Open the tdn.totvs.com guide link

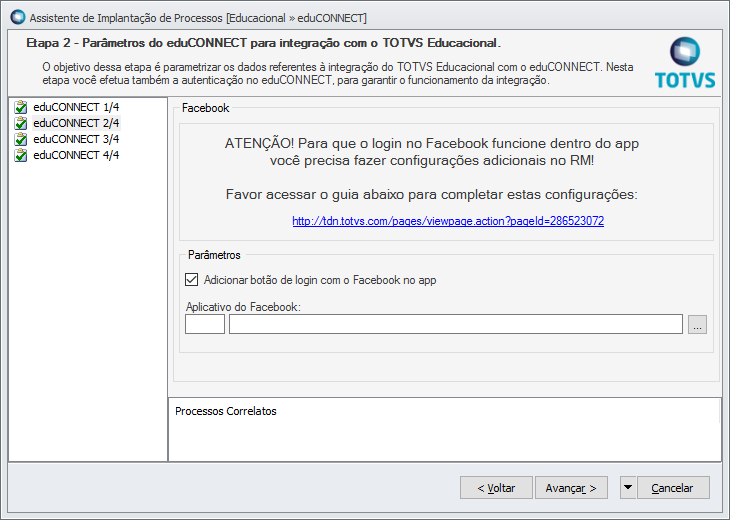click(x=448, y=221)
